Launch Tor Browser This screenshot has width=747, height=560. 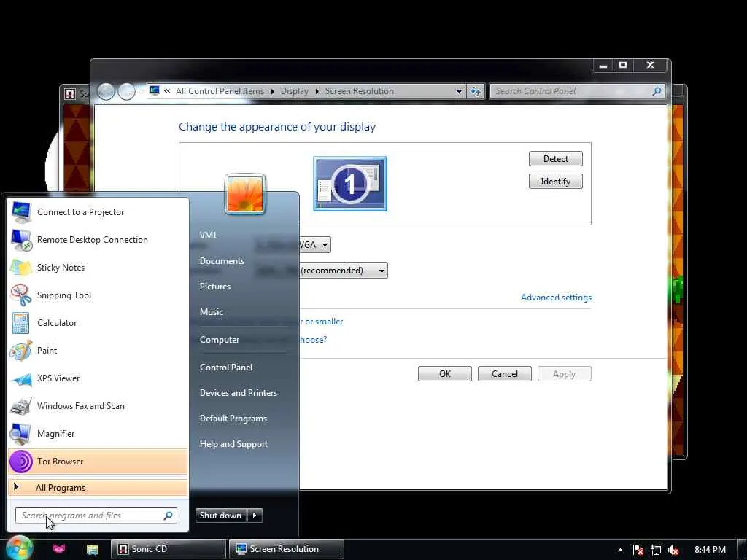pyautogui.click(x=98, y=462)
